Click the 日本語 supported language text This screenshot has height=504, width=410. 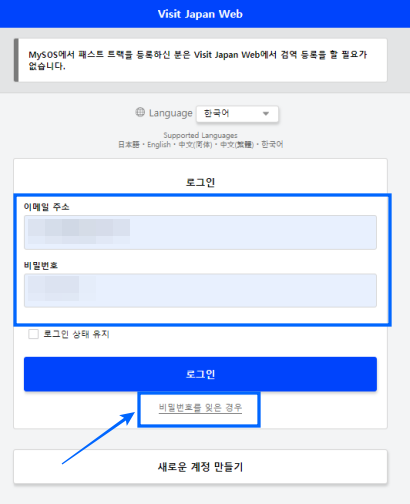129,145
